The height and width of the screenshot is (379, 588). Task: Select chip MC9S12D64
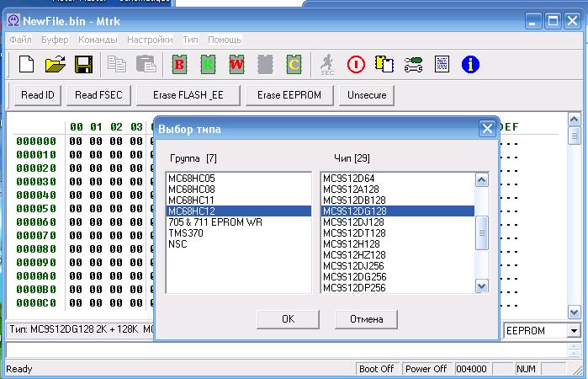click(398, 179)
